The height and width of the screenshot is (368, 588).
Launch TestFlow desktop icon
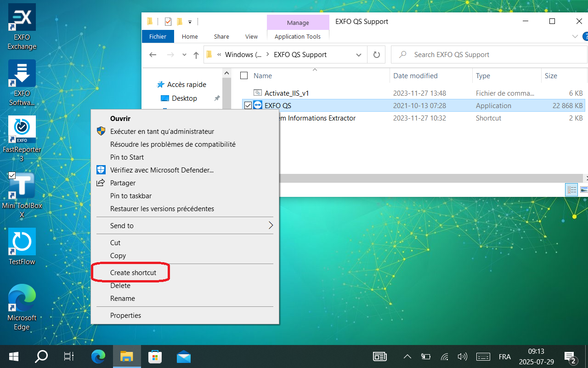(22, 247)
